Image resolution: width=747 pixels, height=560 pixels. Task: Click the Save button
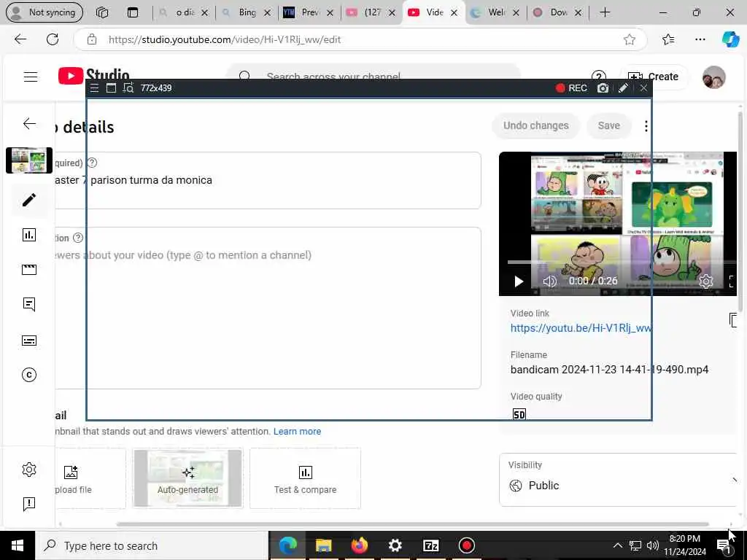click(x=609, y=125)
